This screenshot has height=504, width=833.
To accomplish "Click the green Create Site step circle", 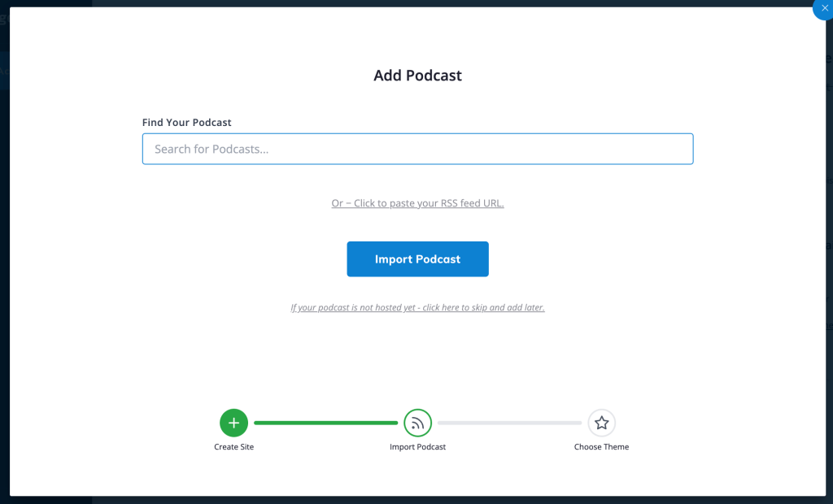I will pyautogui.click(x=233, y=423).
